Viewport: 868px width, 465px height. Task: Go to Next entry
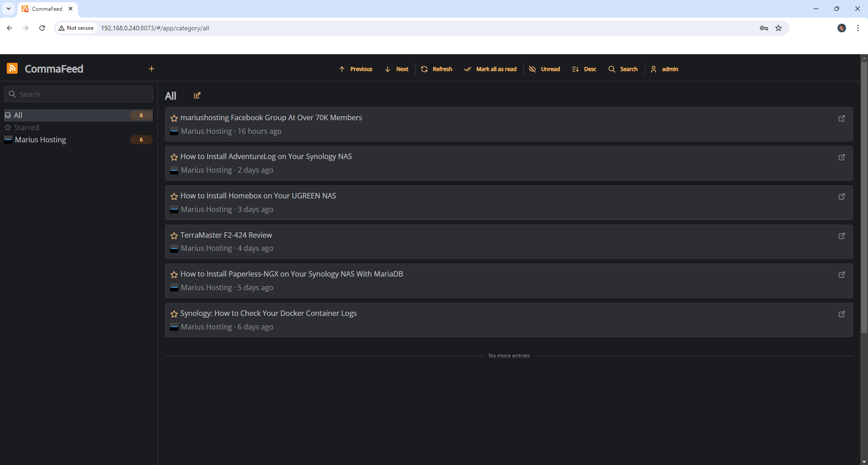coord(397,69)
